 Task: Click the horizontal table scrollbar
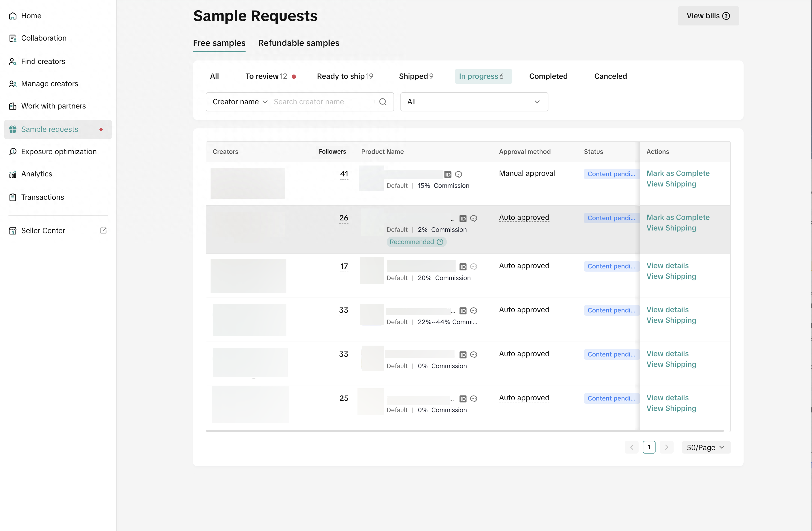pos(465,431)
